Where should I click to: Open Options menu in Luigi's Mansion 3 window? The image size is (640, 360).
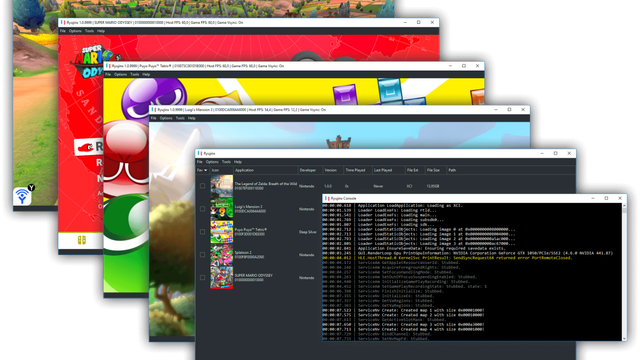[166, 118]
